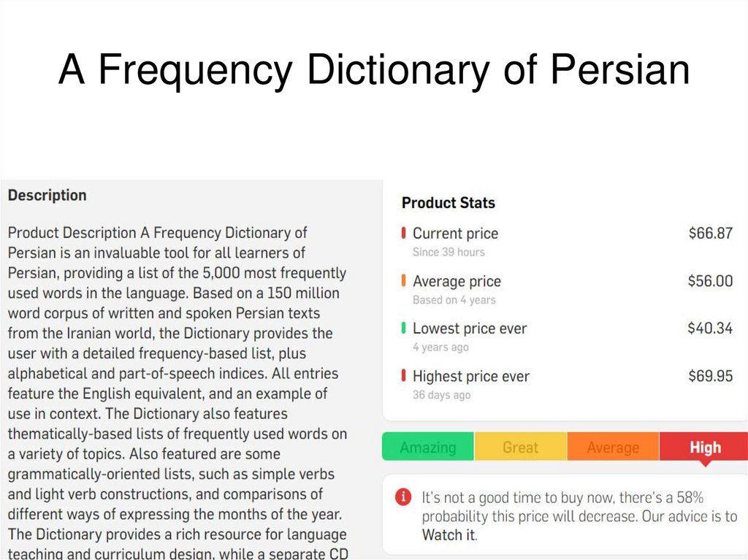This screenshot has height=560, width=748.
Task: Select the yellow Great rating segment
Action: (x=520, y=447)
